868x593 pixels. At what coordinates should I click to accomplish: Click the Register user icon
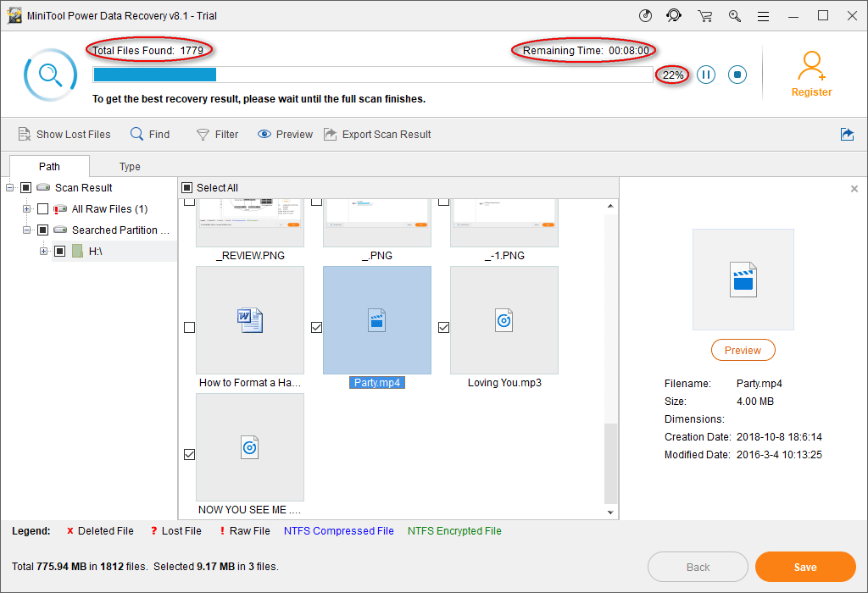[811, 66]
